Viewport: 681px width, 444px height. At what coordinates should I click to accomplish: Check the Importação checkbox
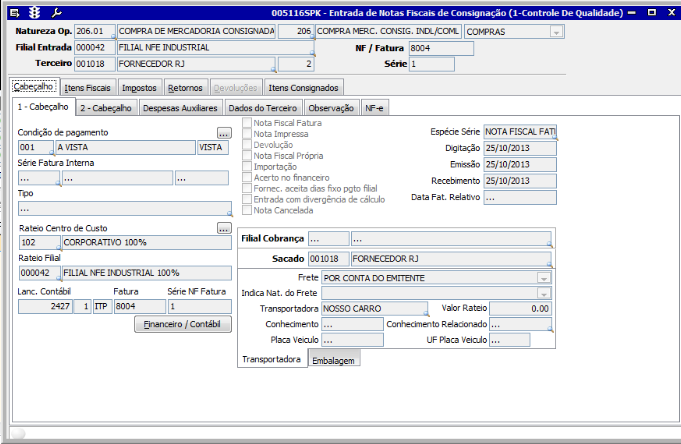click(x=247, y=167)
